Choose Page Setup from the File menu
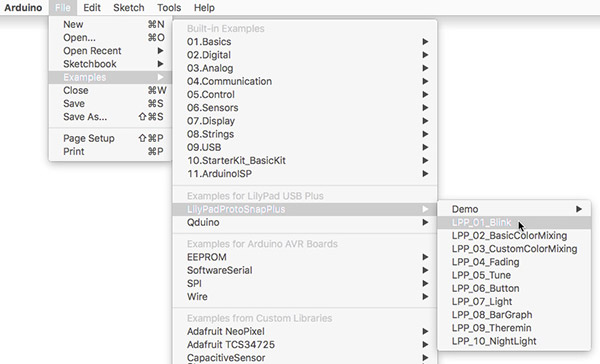 110,138
